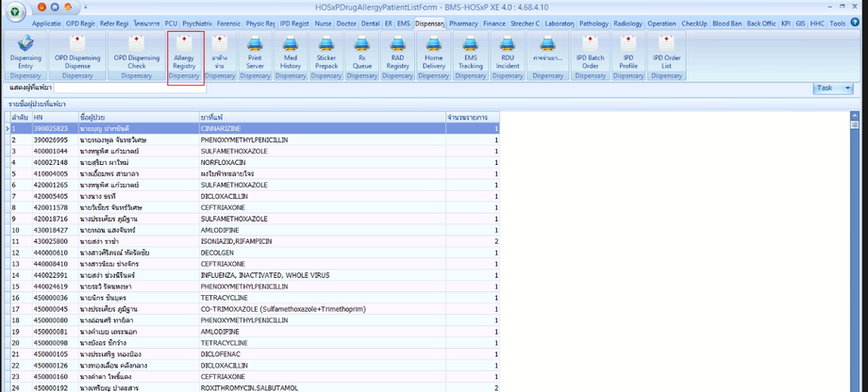Click HN cell 450000126

click(x=55, y=366)
